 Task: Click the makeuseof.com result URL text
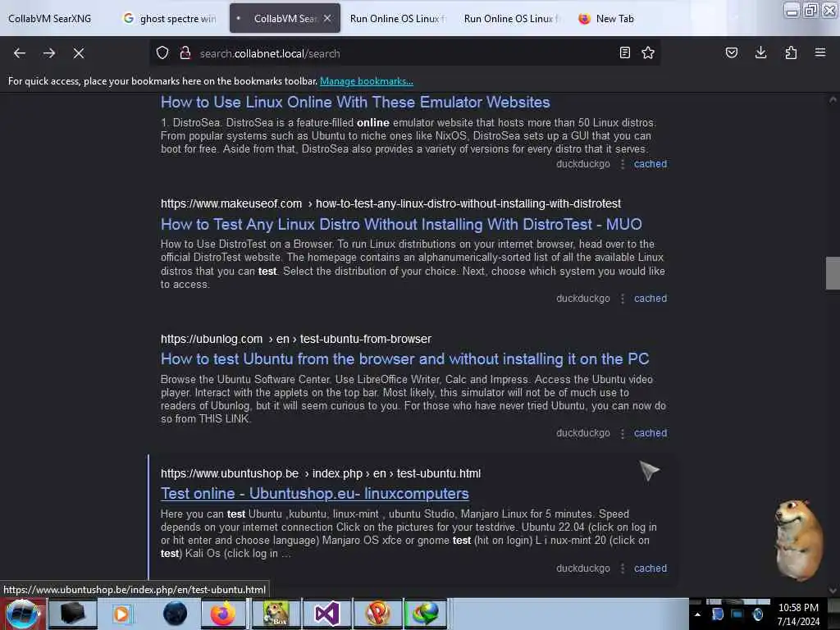coord(390,203)
